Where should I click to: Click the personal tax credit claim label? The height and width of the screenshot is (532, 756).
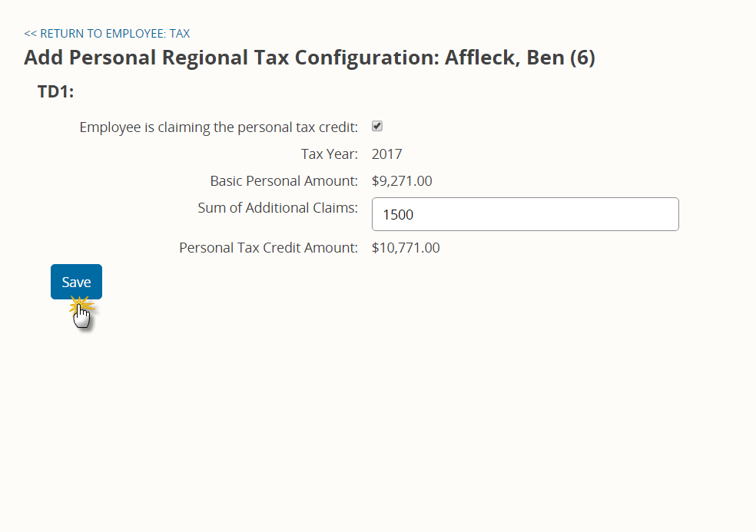click(218, 127)
